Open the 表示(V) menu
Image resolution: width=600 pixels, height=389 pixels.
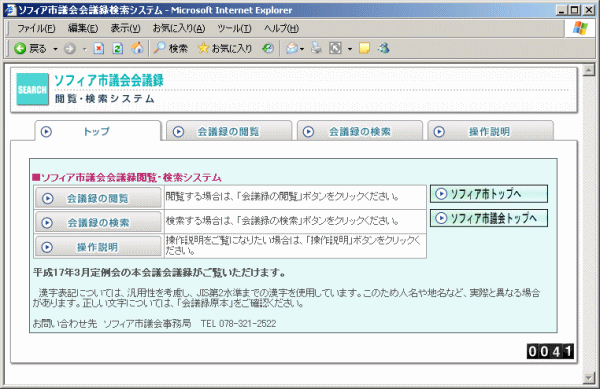(x=126, y=28)
